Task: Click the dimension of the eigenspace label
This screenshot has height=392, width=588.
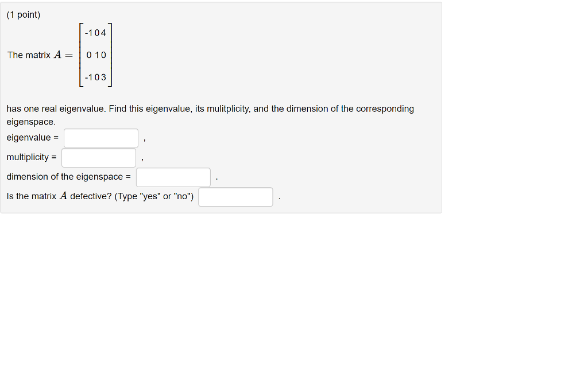Action: (x=68, y=176)
